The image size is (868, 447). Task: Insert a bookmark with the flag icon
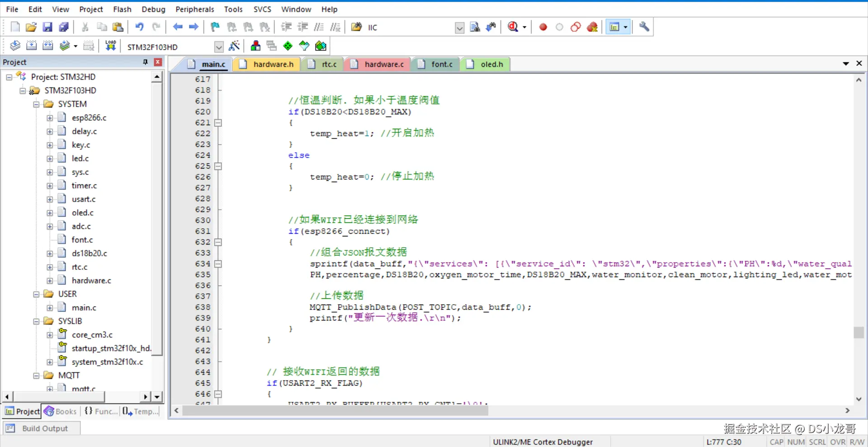pos(214,27)
